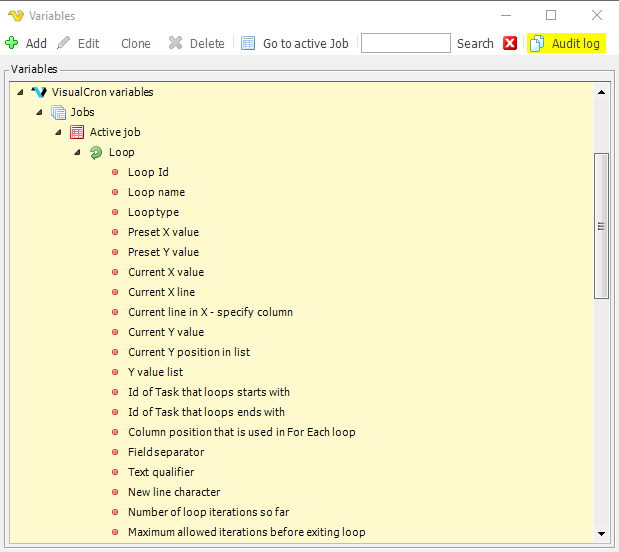Screen dimensions: 619x552
Task: Select the Loop Id variable
Action: click(148, 172)
